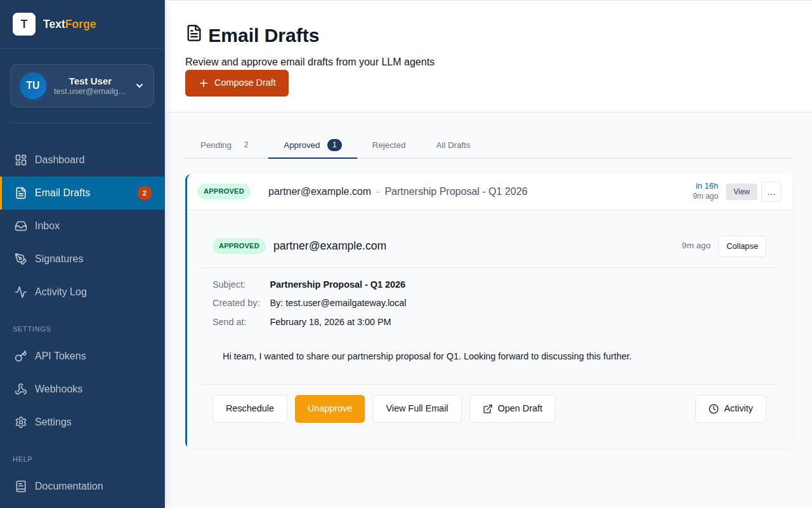Click the Reschedule button
Viewport: 812px width, 508px height.
(250, 409)
